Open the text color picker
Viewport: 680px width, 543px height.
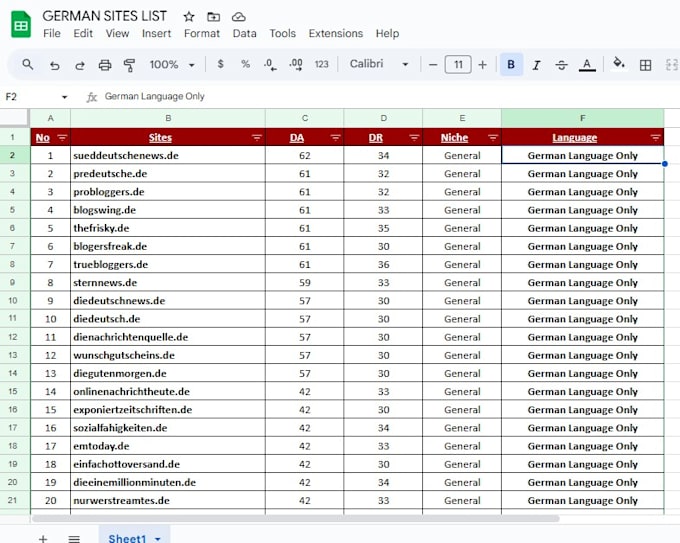[x=587, y=65]
